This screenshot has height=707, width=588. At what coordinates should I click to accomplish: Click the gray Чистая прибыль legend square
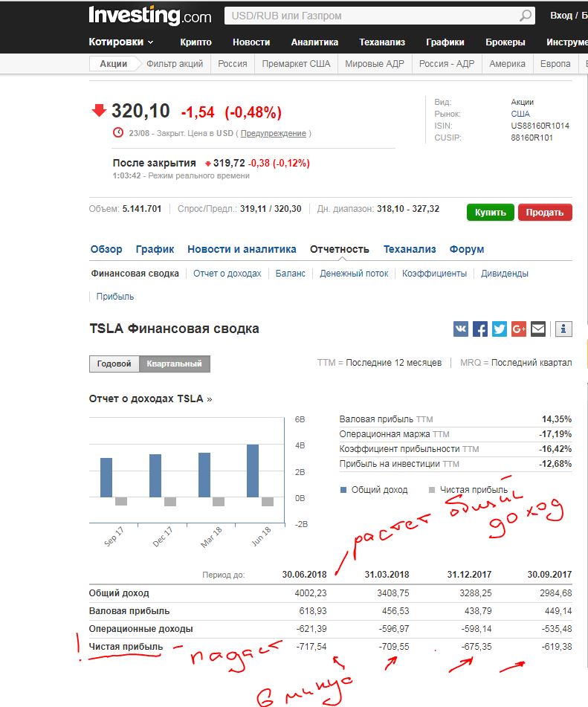[432, 490]
